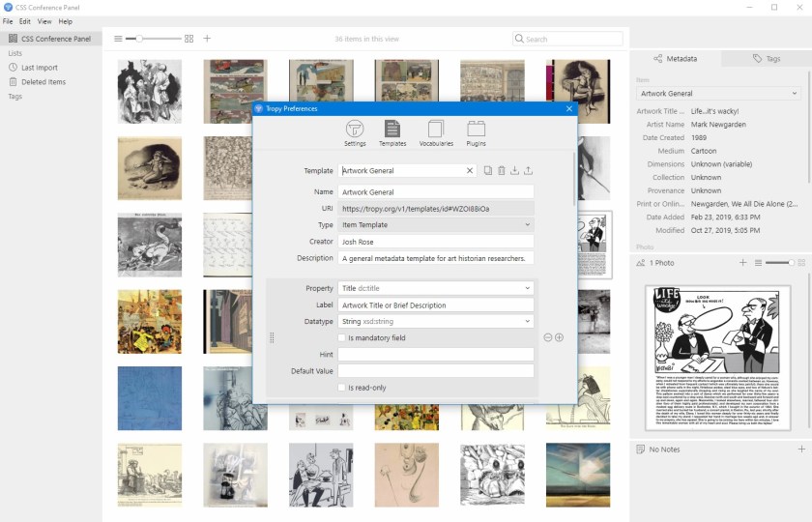Expand the Type 'Item Template' dropdown
812x522 pixels.
pos(435,225)
